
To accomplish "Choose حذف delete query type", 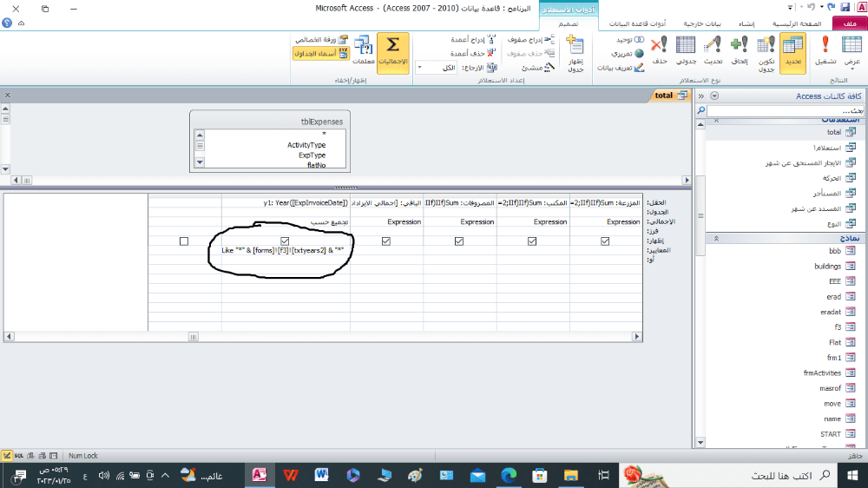I will coord(660,51).
